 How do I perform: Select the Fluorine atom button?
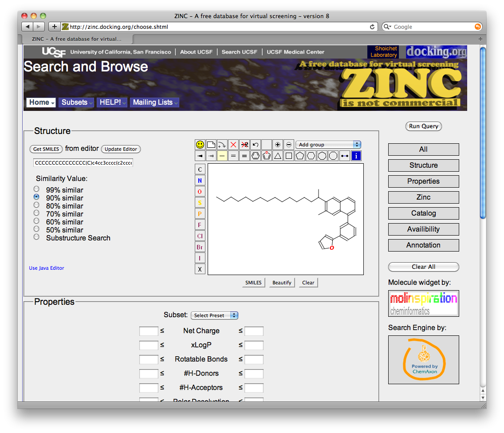coord(200,225)
